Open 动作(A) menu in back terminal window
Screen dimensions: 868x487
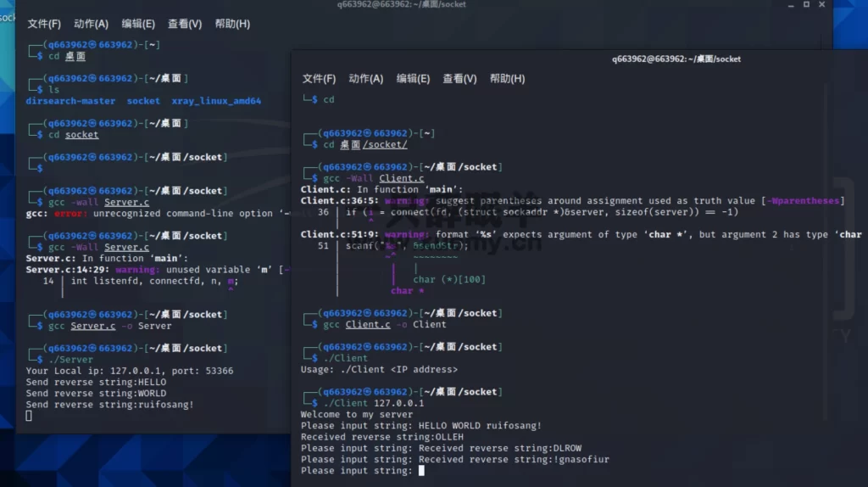[91, 24]
